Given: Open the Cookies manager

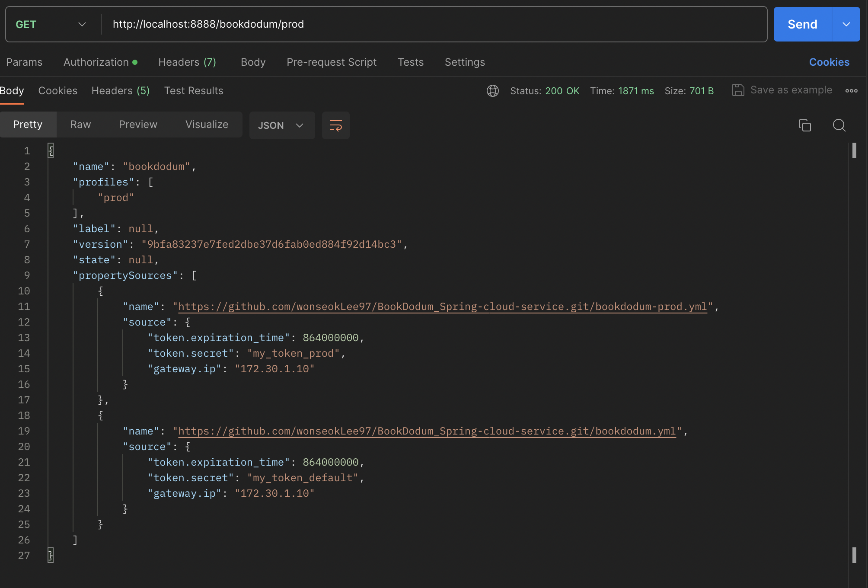Looking at the screenshot, I should point(829,62).
